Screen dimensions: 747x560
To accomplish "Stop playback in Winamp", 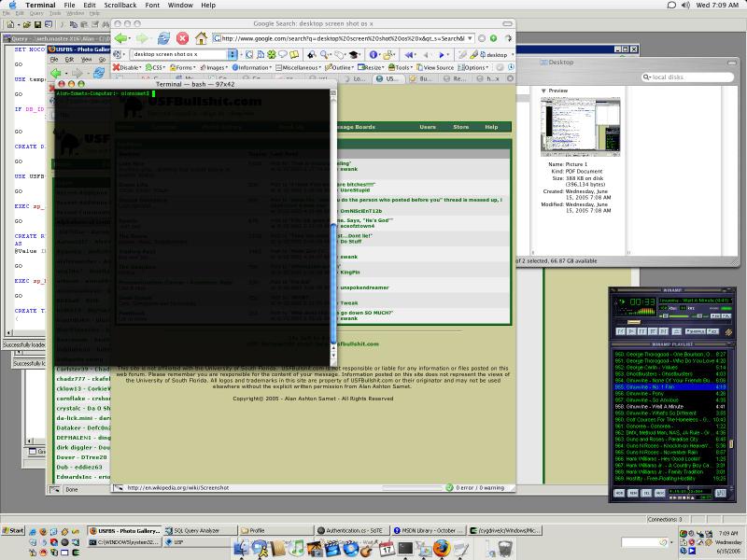I will pos(653,331).
